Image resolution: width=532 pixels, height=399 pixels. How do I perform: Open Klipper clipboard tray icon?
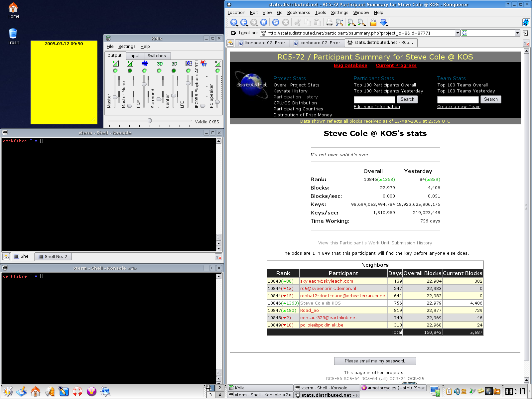(449, 391)
